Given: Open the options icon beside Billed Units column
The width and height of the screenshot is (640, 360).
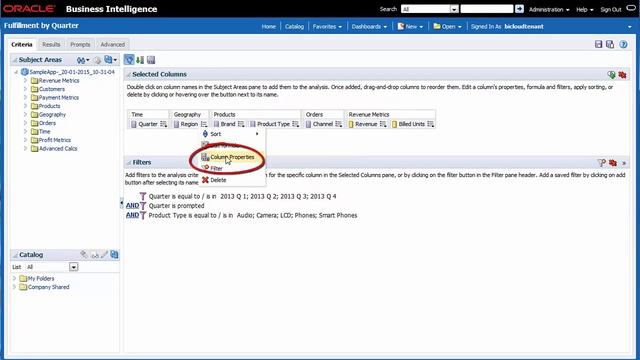Looking at the screenshot, I should tap(430, 124).
